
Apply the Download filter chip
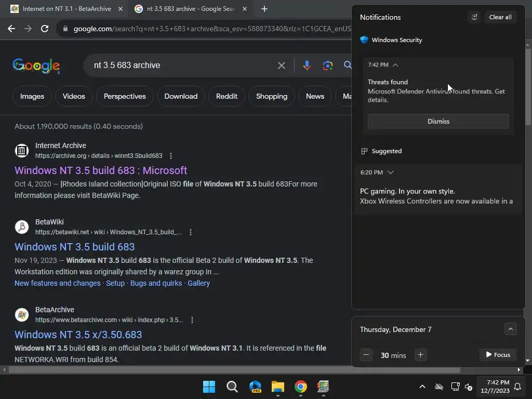pyautogui.click(x=181, y=96)
